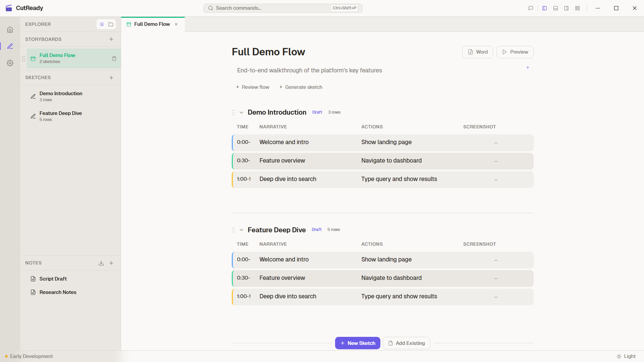The image size is (644, 362).
Task: Delete the Full Demo Flow storyboard via trash icon
Action: click(x=114, y=58)
